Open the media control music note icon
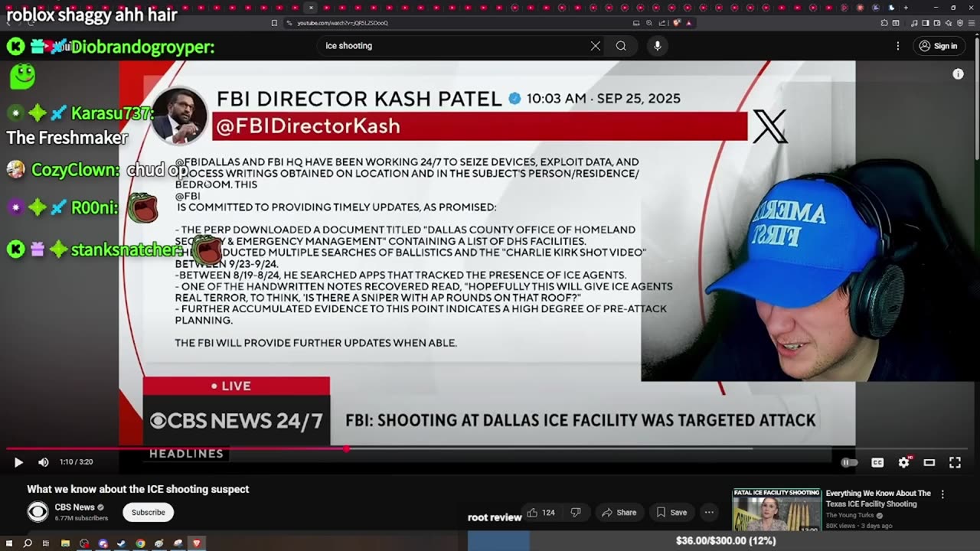Screen dimensions: 980x551 pyautogui.click(x=914, y=23)
